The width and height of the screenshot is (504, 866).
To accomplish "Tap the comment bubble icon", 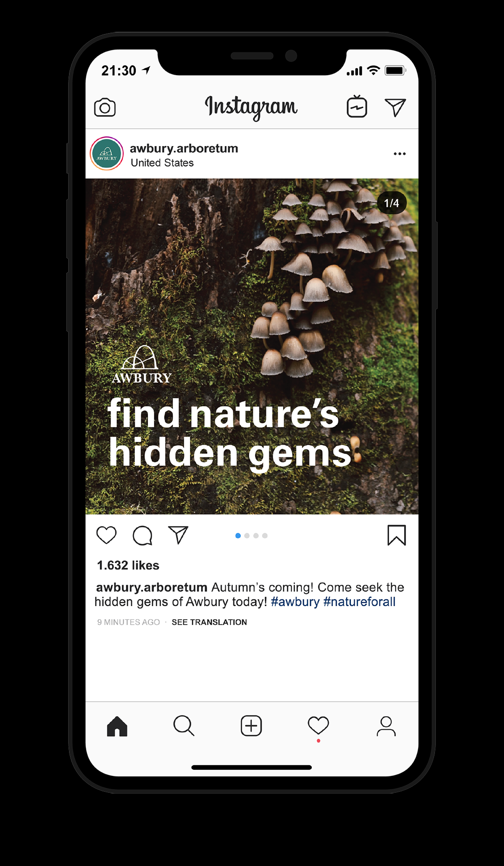I will [142, 535].
